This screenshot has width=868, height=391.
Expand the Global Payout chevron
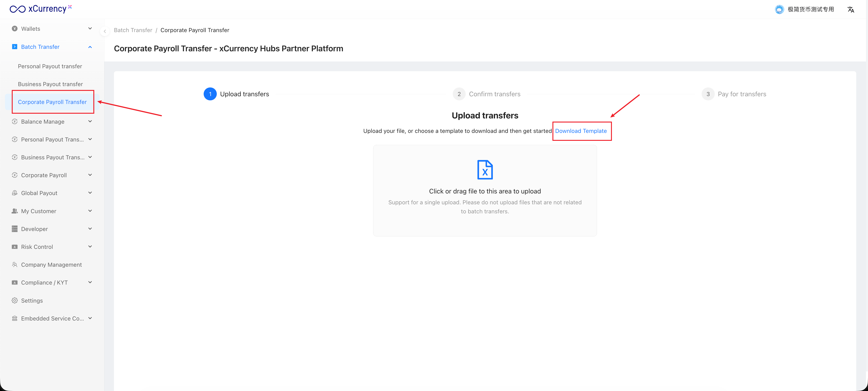coord(90,193)
